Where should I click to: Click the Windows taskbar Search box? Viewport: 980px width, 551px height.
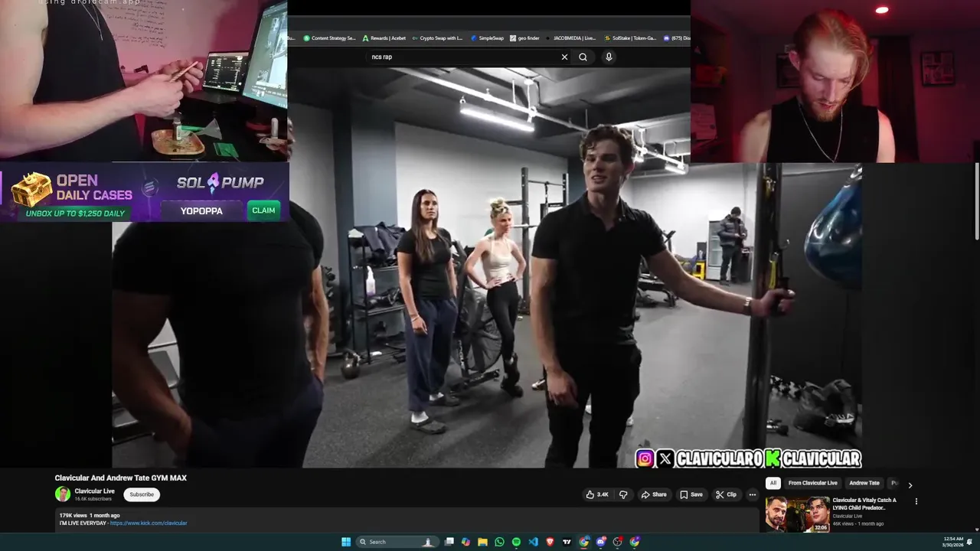[397, 542]
